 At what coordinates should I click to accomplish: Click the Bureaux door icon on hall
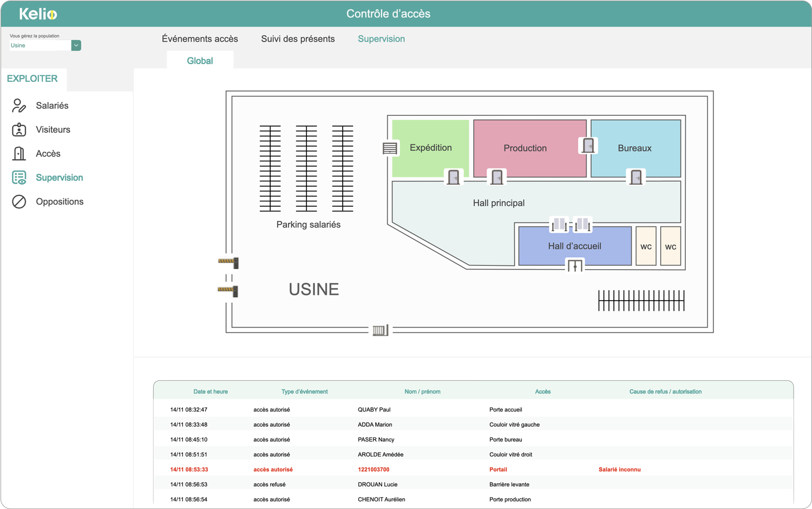[636, 177]
